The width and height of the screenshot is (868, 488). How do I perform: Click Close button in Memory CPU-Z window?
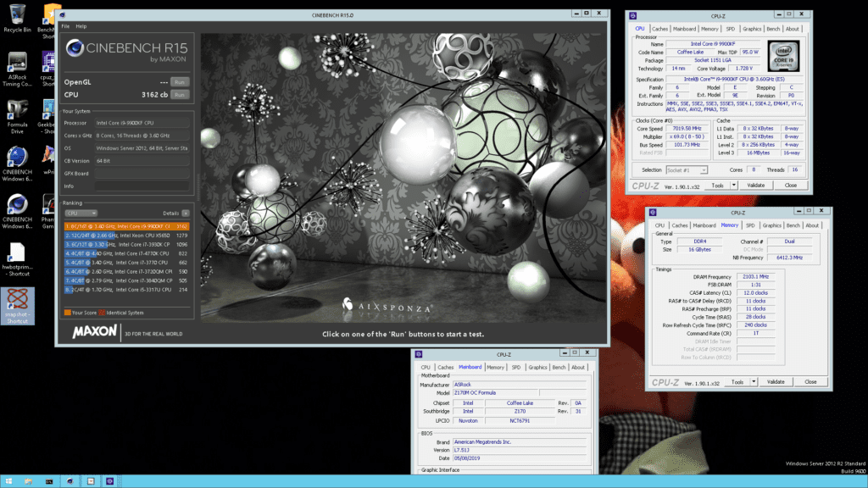click(x=810, y=382)
